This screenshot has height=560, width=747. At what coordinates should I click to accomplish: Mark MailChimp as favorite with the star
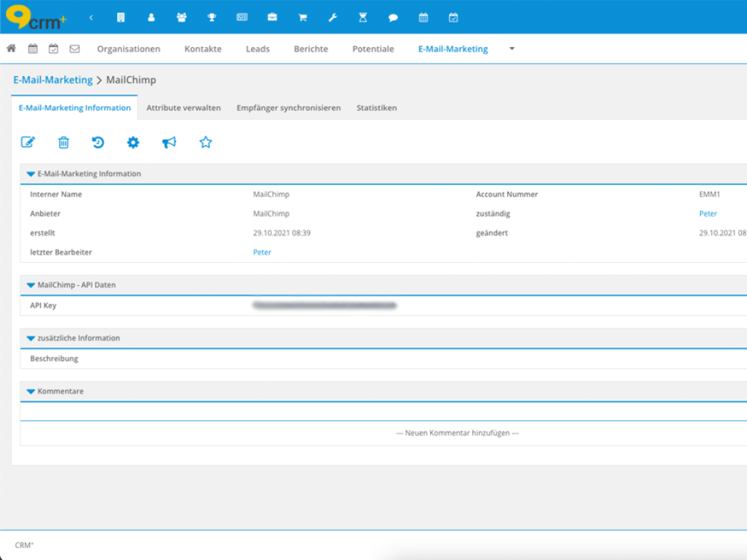point(205,143)
